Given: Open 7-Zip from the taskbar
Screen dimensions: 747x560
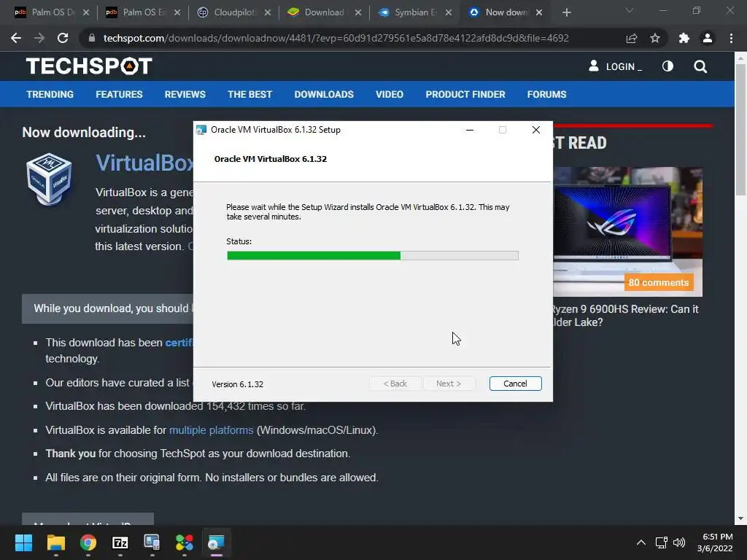Looking at the screenshot, I should click(120, 542).
